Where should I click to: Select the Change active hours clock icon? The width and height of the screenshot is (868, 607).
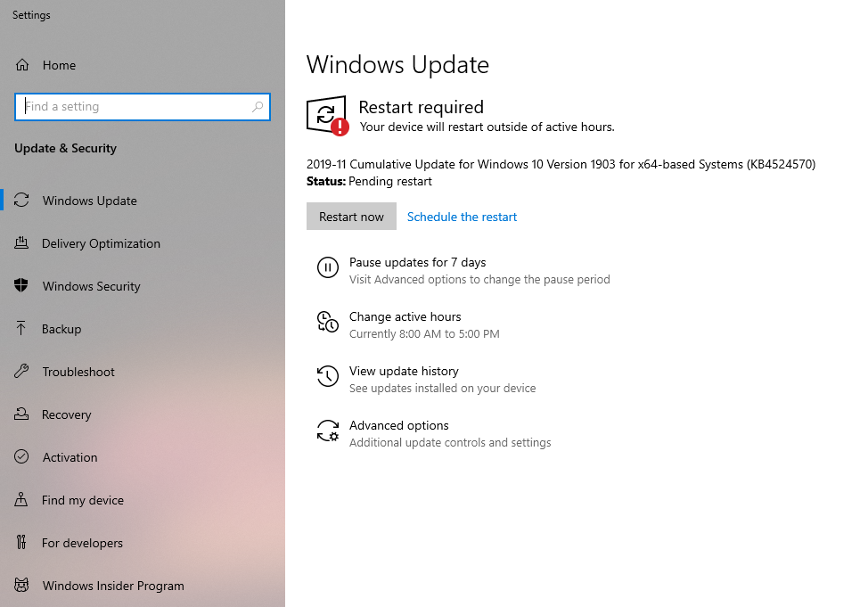pyautogui.click(x=327, y=322)
